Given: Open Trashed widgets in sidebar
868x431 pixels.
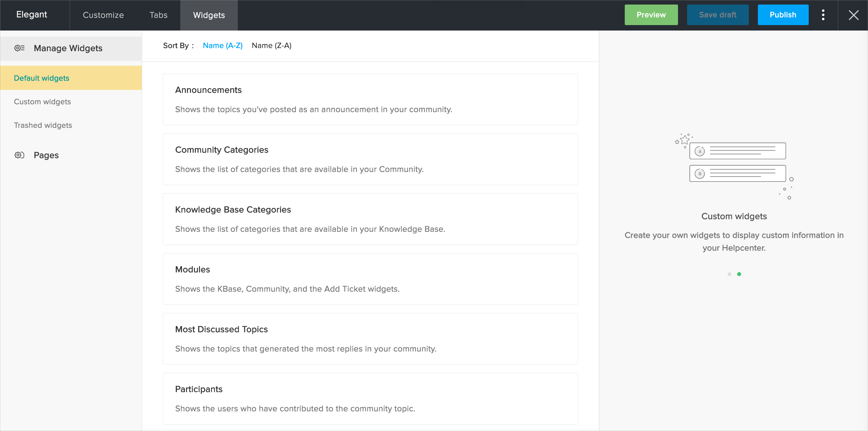Looking at the screenshot, I should pos(43,125).
